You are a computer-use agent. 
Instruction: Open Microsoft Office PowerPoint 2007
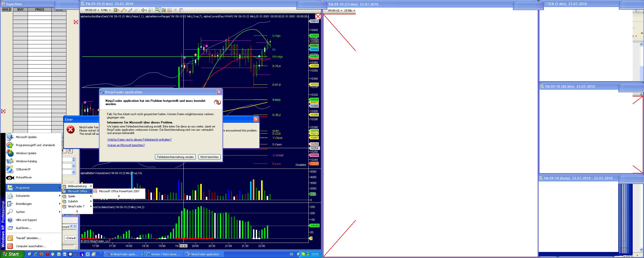pyautogui.click(x=119, y=191)
